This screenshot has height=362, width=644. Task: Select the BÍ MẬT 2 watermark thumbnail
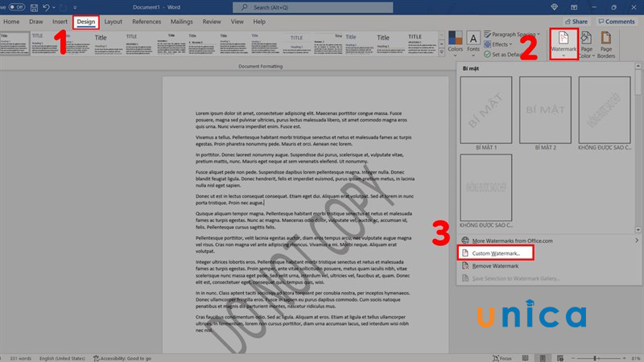click(546, 110)
